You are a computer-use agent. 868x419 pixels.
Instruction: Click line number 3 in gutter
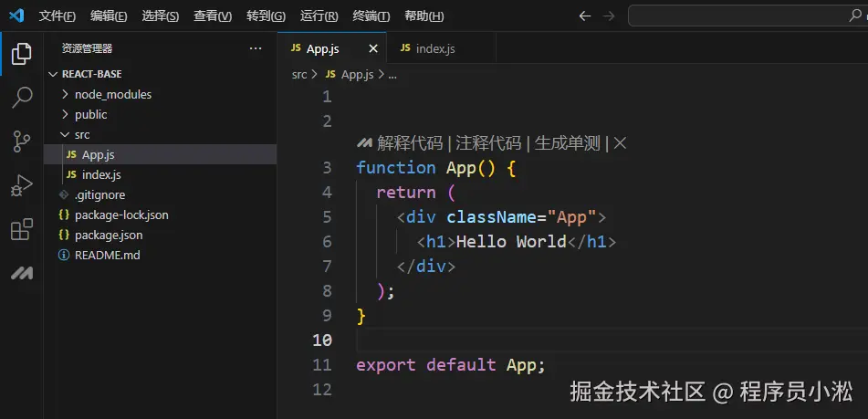tap(327, 167)
